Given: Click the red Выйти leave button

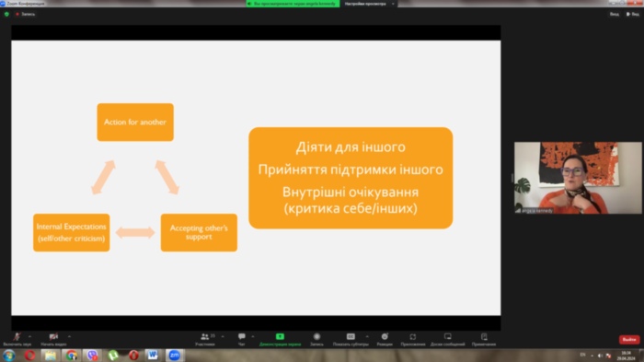Looking at the screenshot, I should [628, 339].
